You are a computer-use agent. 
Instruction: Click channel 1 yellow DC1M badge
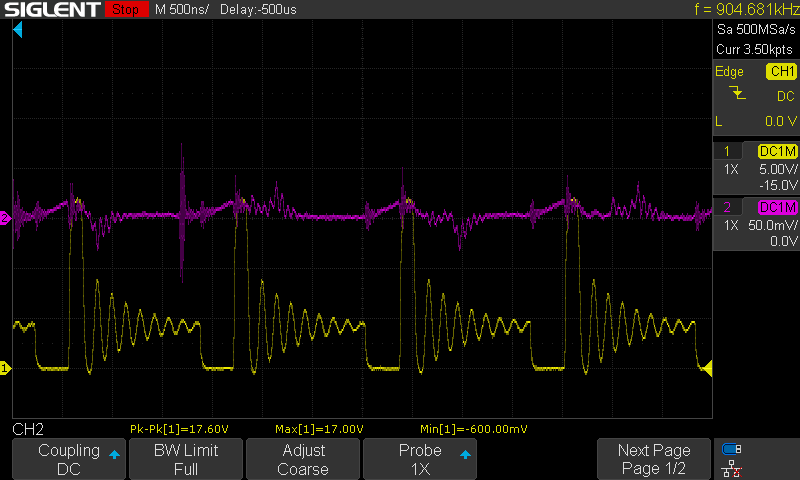[778, 151]
